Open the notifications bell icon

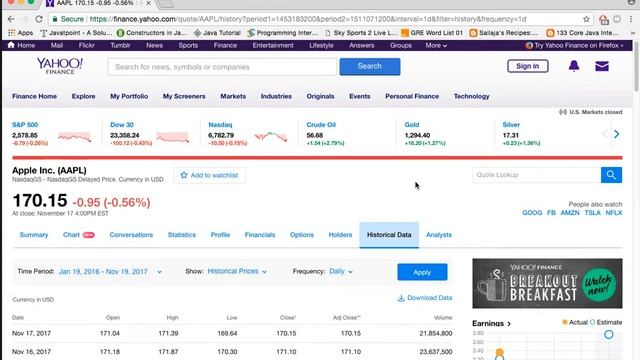574,66
